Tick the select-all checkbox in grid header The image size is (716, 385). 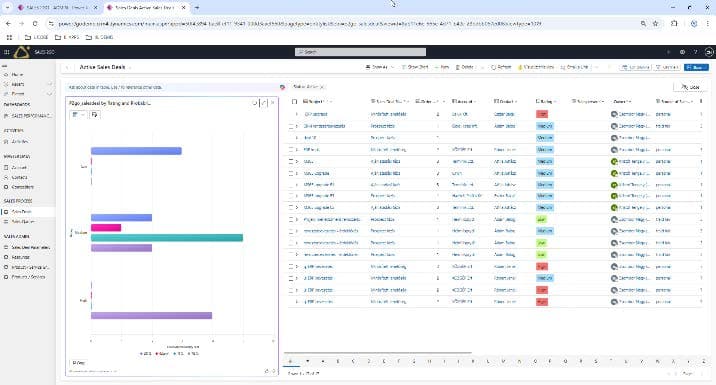(294, 101)
